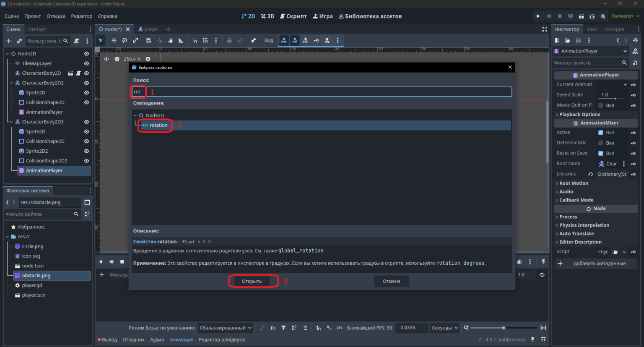Click the auto-key rec icon
644x347 pixels.
tap(327, 40)
